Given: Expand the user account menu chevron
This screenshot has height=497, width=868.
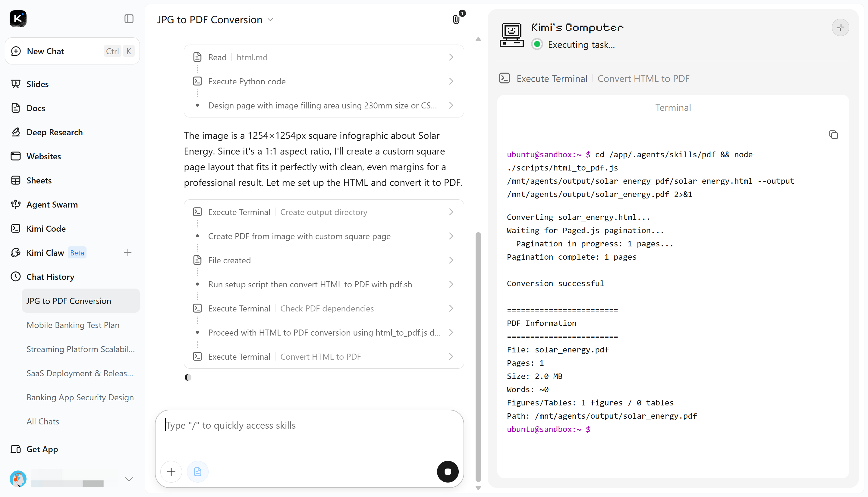Looking at the screenshot, I should (129, 479).
